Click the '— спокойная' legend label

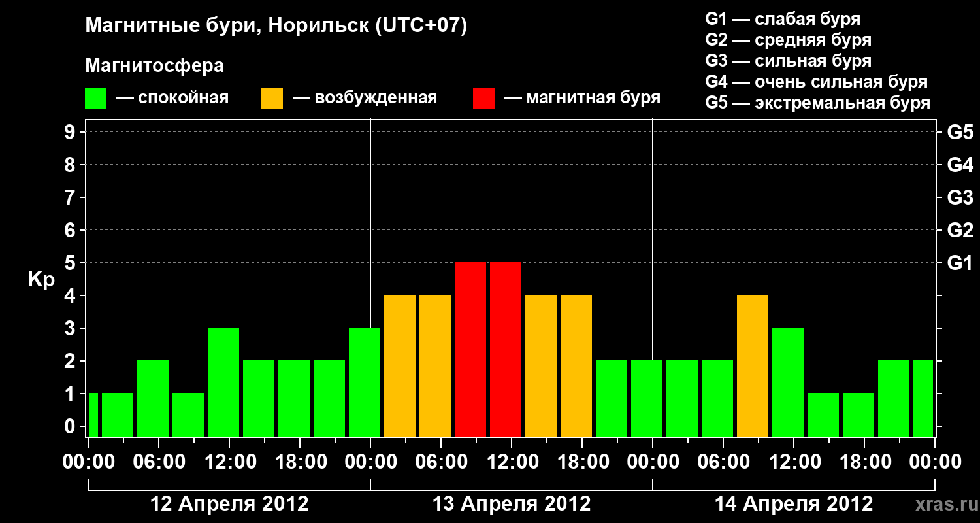(172, 99)
